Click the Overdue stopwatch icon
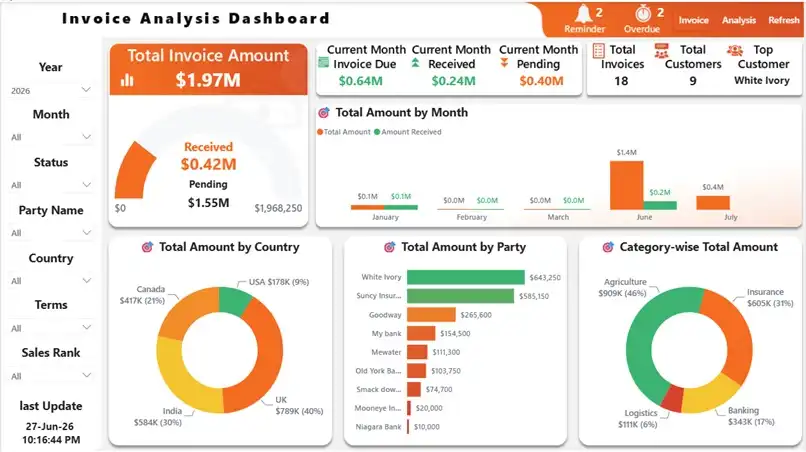806x452 pixels. click(643, 13)
